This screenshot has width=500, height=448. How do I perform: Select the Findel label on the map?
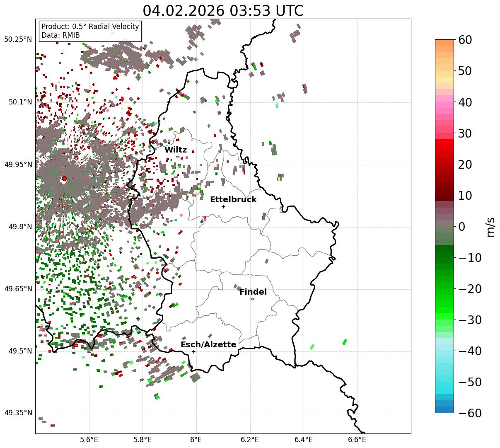[253, 292]
